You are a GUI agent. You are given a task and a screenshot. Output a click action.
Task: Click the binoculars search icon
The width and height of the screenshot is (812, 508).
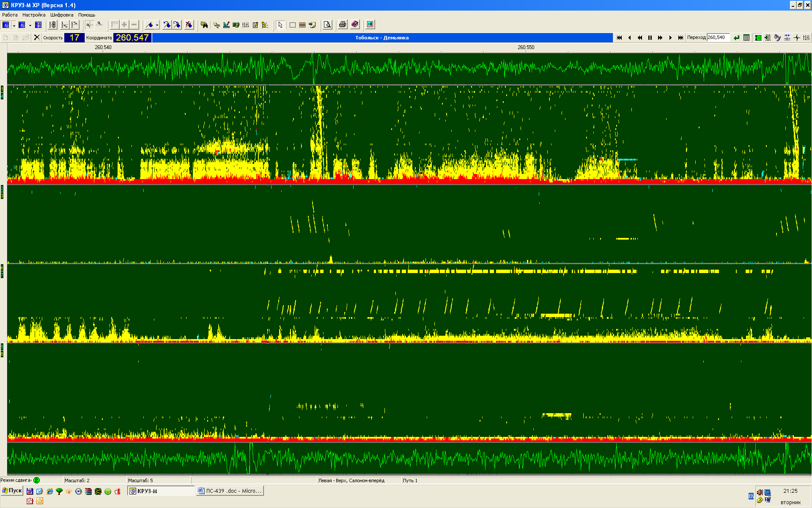[204, 25]
